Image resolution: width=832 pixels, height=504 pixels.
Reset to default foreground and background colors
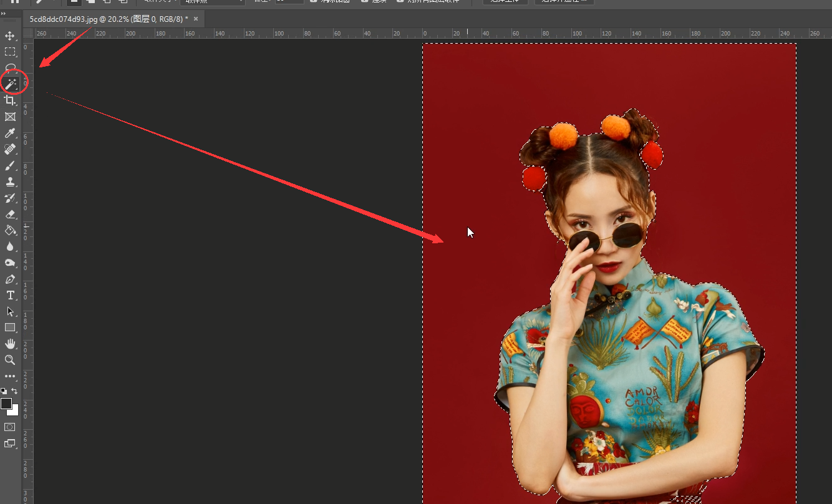4,391
